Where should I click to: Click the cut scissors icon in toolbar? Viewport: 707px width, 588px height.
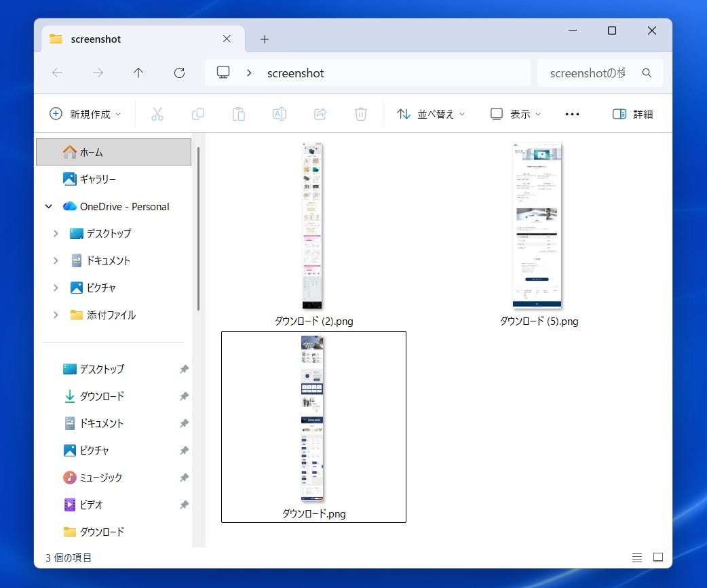pos(157,114)
